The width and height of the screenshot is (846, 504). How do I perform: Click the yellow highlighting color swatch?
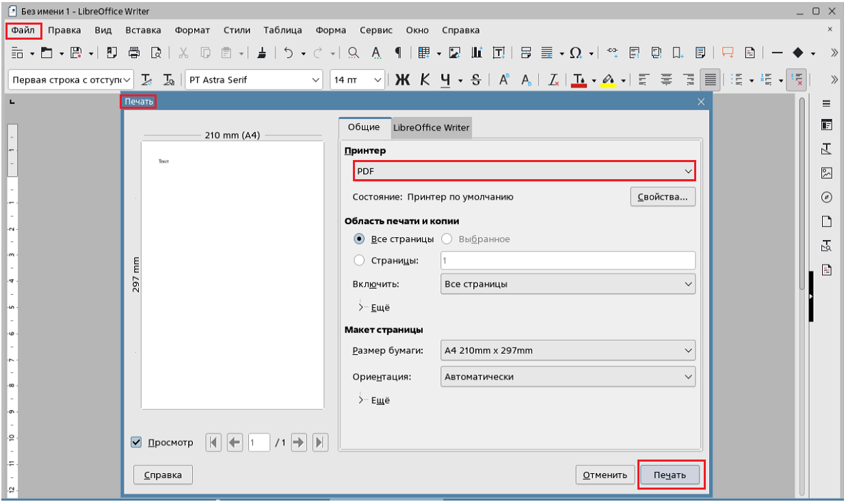(x=608, y=80)
